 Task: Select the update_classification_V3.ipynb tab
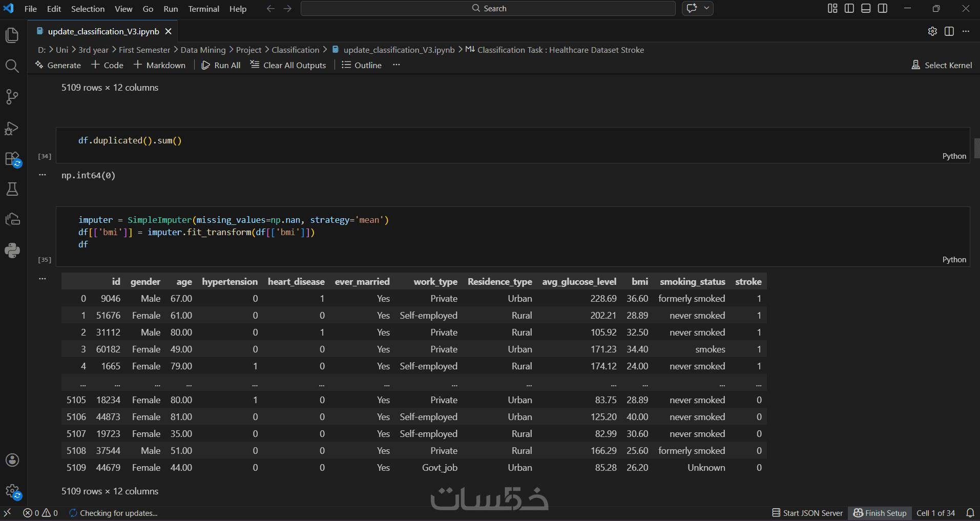point(103,31)
